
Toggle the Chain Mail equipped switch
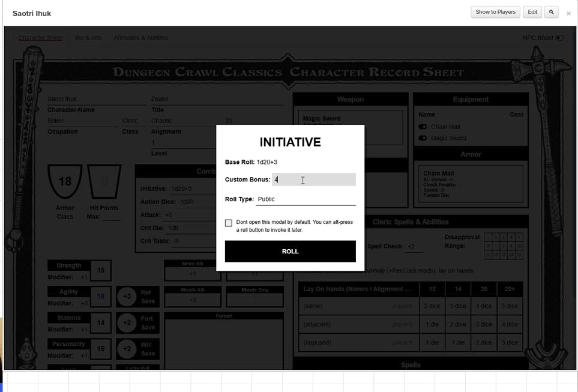tap(423, 127)
